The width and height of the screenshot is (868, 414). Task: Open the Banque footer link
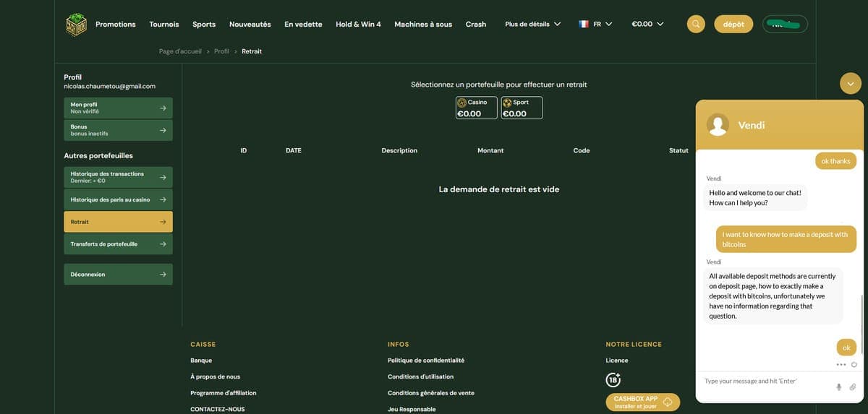click(x=201, y=360)
